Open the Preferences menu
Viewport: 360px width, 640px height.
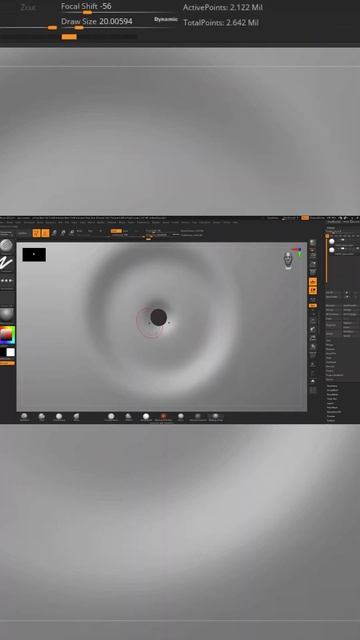coord(142,222)
